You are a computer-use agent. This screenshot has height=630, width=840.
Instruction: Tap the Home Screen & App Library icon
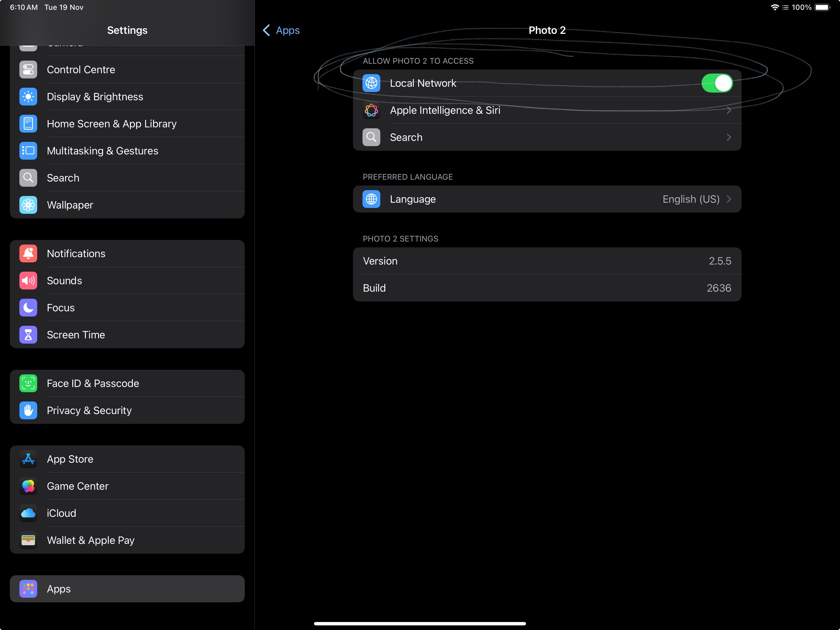[x=28, y=123]
